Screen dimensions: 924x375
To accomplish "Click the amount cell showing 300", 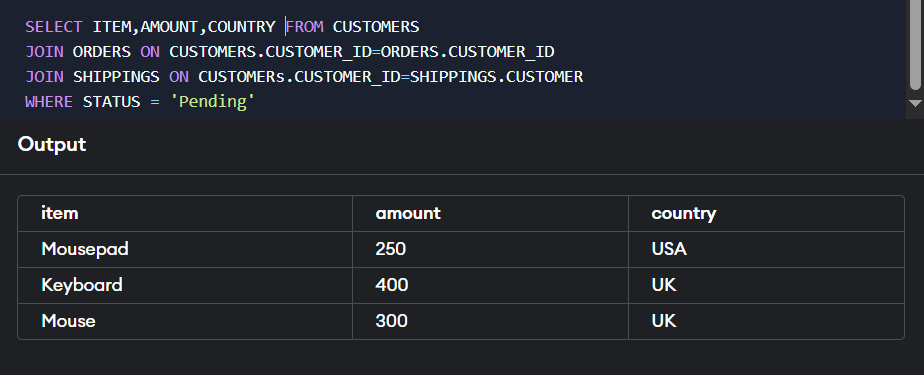I will click(490, 321).
